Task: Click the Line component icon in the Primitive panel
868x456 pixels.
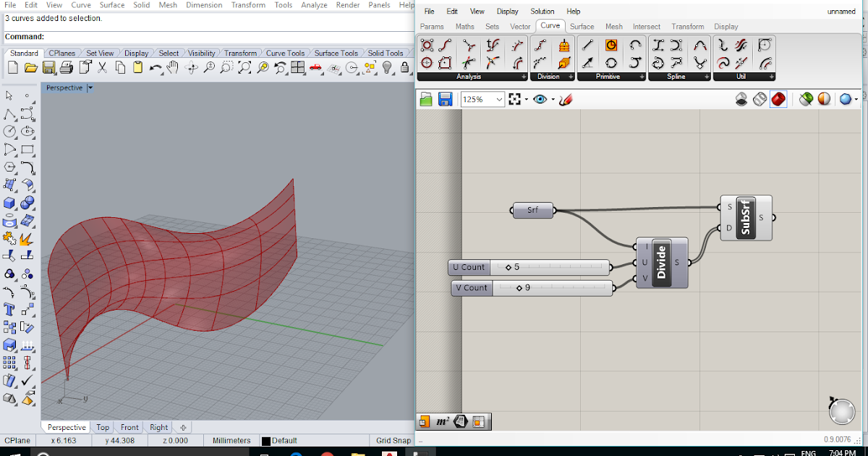Action: (x=587, y=45)
